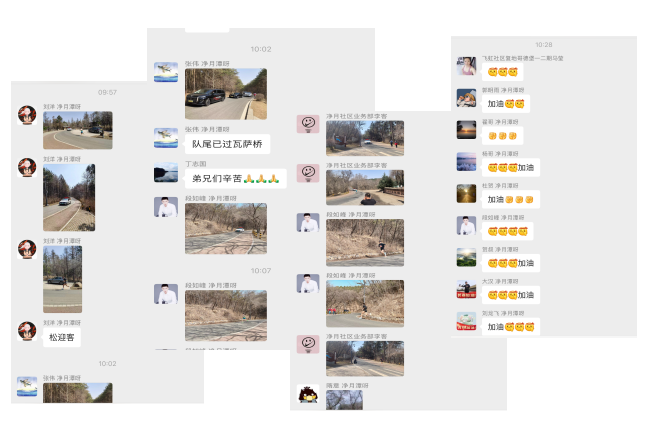Tap the pink smiley avatar next to the tree-lined road photo
Viewport: 649px width, 430px height.
point(308,344)
